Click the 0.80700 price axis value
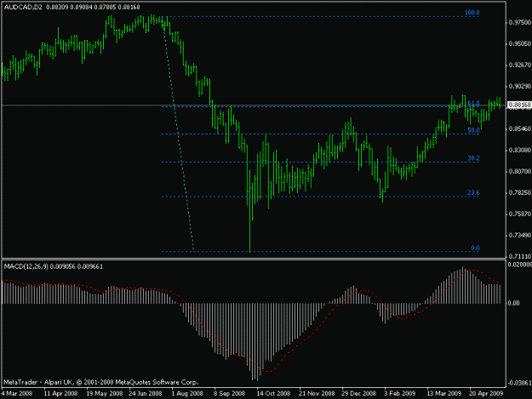Viewport: 532px width, 399px height. (x=520, y=172)
